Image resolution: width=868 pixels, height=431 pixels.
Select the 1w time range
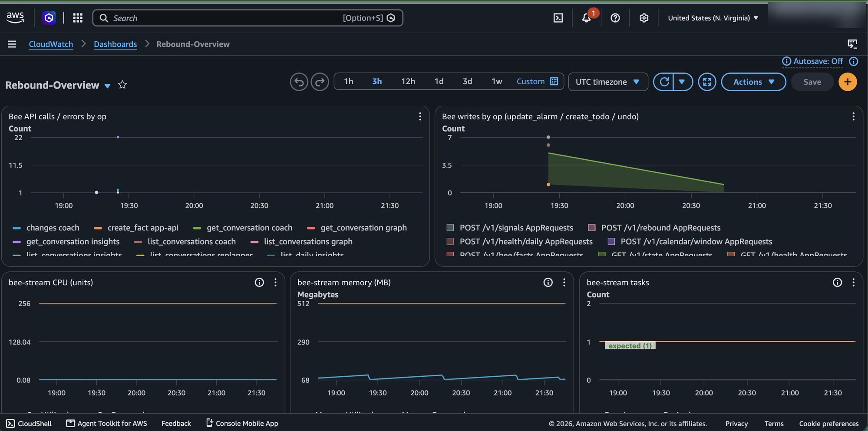coord(497,81)
